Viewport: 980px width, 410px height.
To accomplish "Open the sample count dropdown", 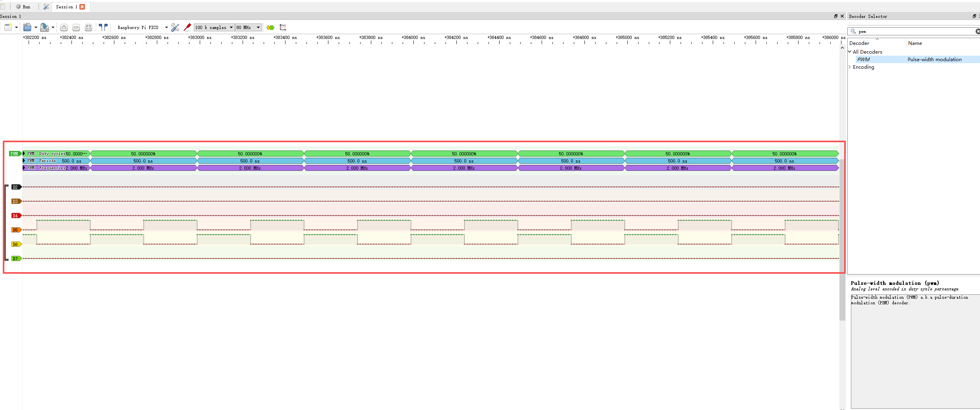I will coord(231,27).
